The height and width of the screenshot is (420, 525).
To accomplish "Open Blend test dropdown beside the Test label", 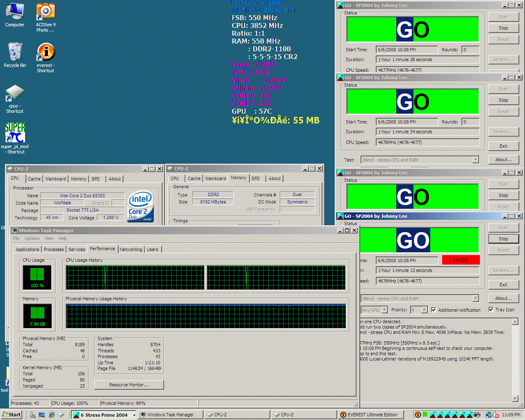I will 476,160.
